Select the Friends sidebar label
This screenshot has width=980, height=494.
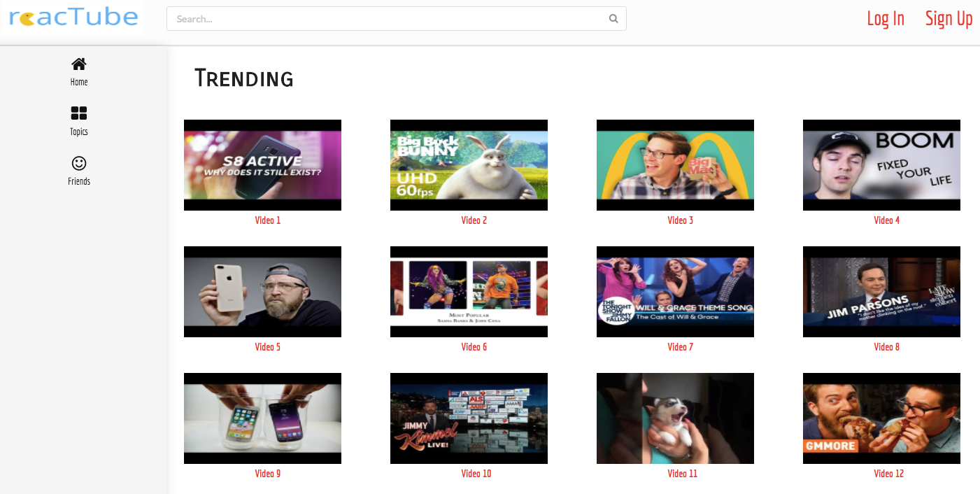pos(79,181)
